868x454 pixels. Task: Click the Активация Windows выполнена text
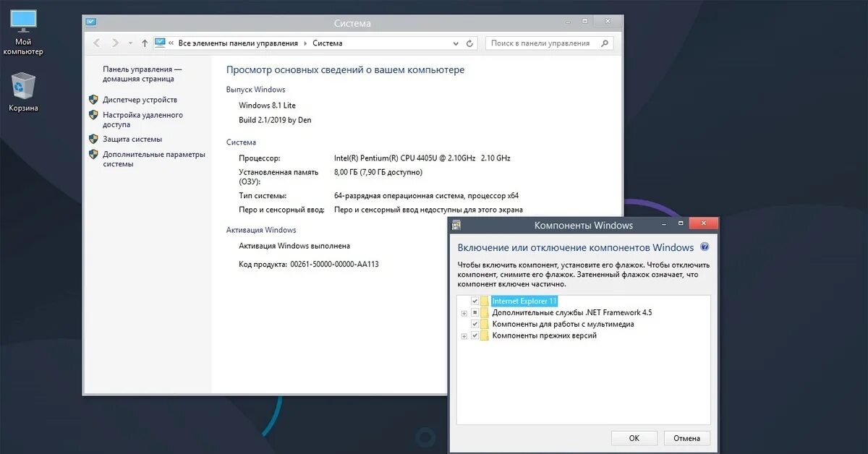click(x=294, y=246)
